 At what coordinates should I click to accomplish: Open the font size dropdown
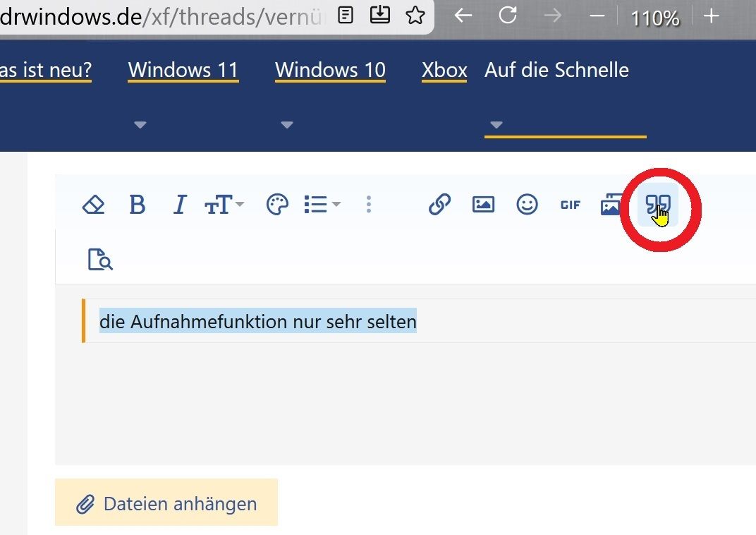[x=224, y=205]
